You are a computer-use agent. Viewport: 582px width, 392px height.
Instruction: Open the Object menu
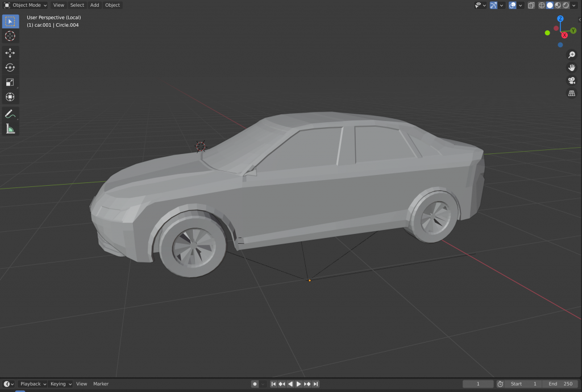pyautogui.click(x=113, y=5)
